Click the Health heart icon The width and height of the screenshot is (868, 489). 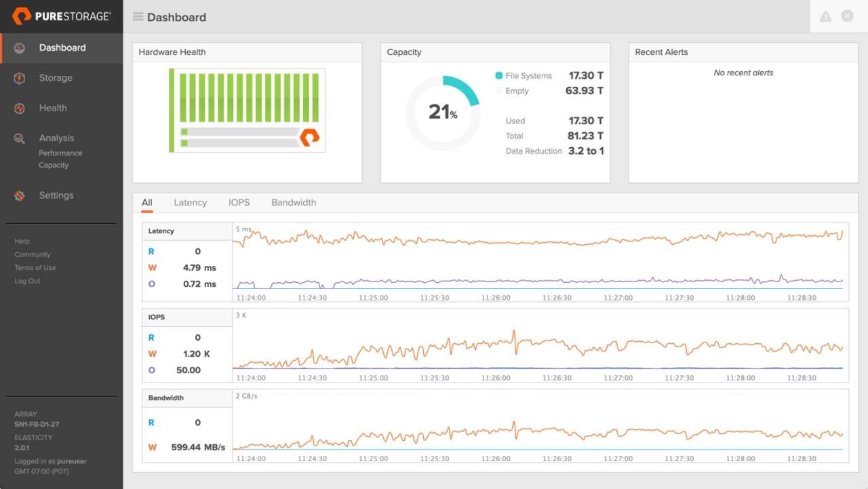(19, 107)
